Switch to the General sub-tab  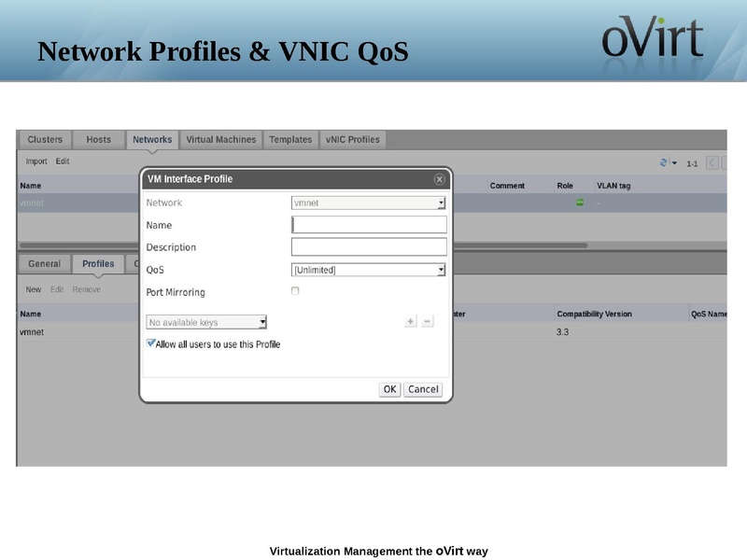(x=43, y=263)
